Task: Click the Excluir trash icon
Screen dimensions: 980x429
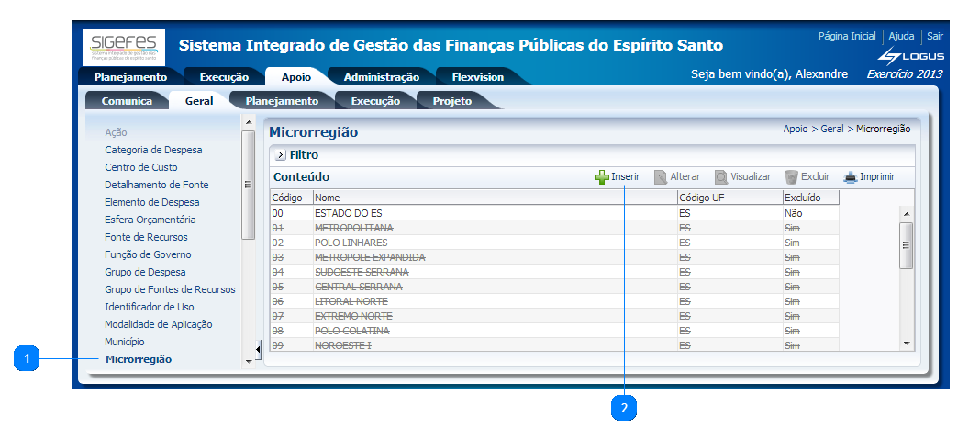Action: tap(791, 176)
